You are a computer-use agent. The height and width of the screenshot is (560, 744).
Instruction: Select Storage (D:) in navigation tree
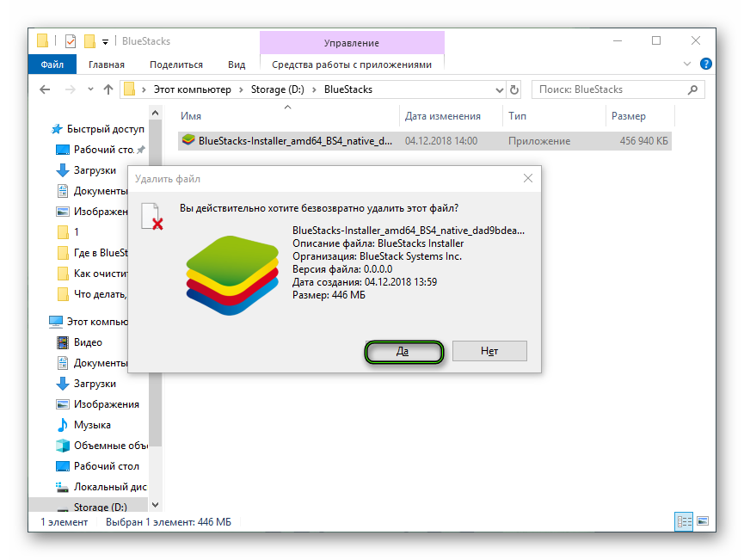click(x=100, y=507)
